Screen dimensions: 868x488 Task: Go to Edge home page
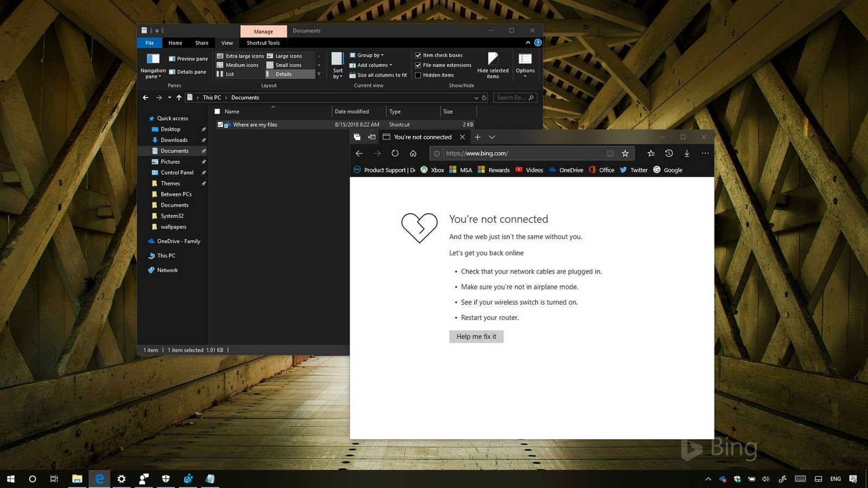click(x=413, y=153)
